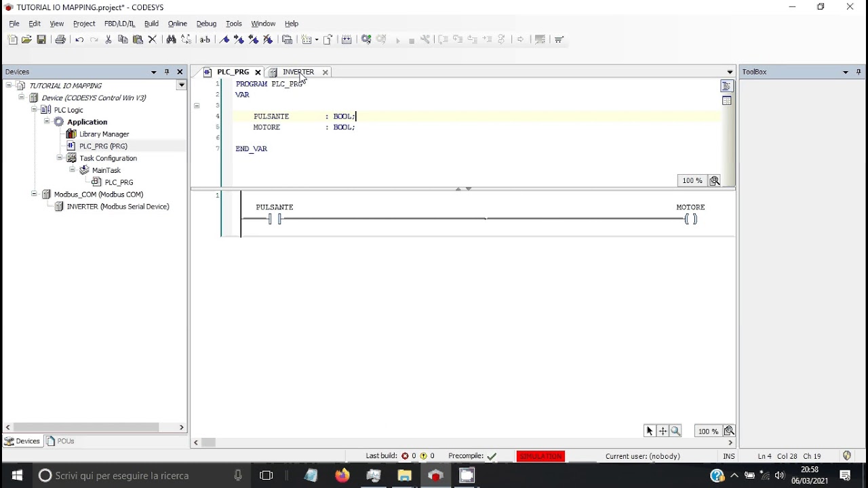Collapse the Device (CODESYS Control Win V3) node
868x488 pixels.
(21, 98)
